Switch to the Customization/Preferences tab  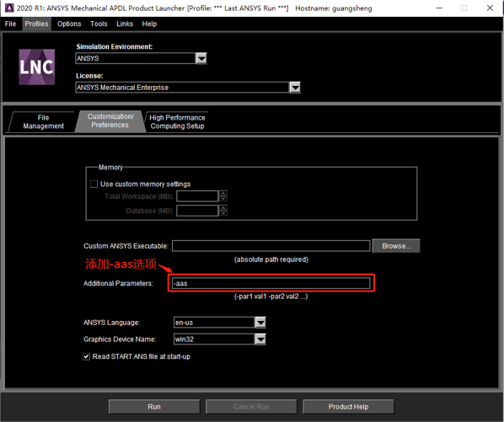tap(110, 120)
